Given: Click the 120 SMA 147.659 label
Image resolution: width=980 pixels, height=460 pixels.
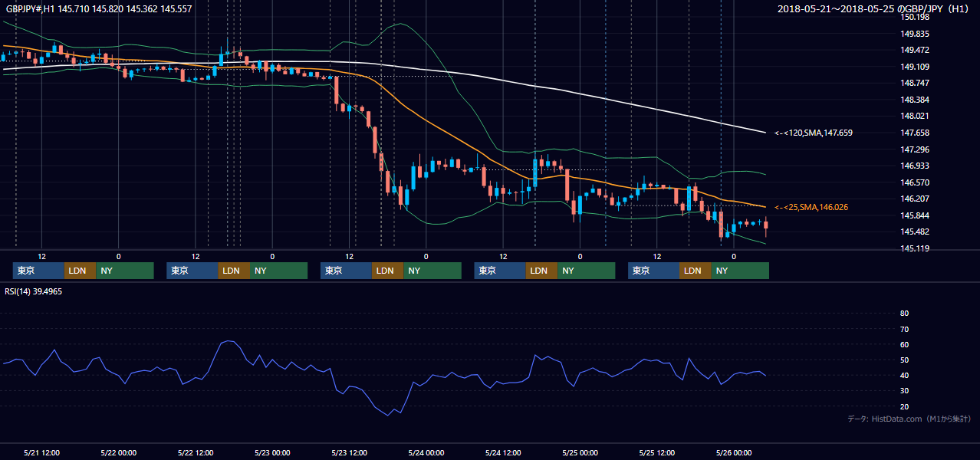Looking at the screenshot, I should coord(814,133).
